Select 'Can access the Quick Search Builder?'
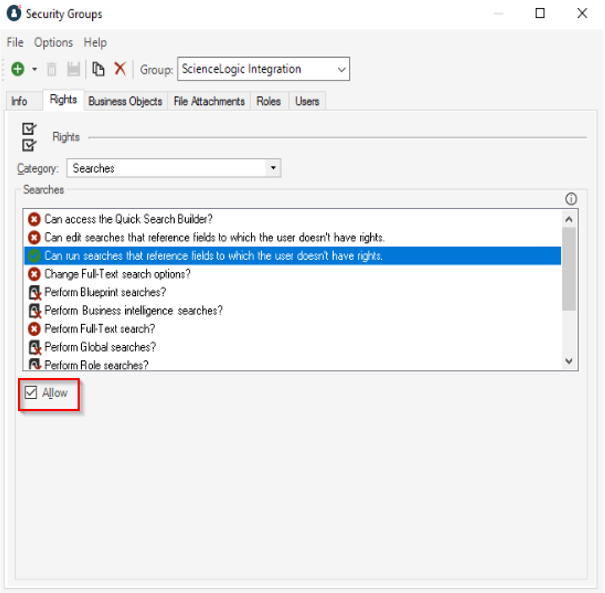The width and height of the screenshot is (605, 593). [x=128, y=219]
